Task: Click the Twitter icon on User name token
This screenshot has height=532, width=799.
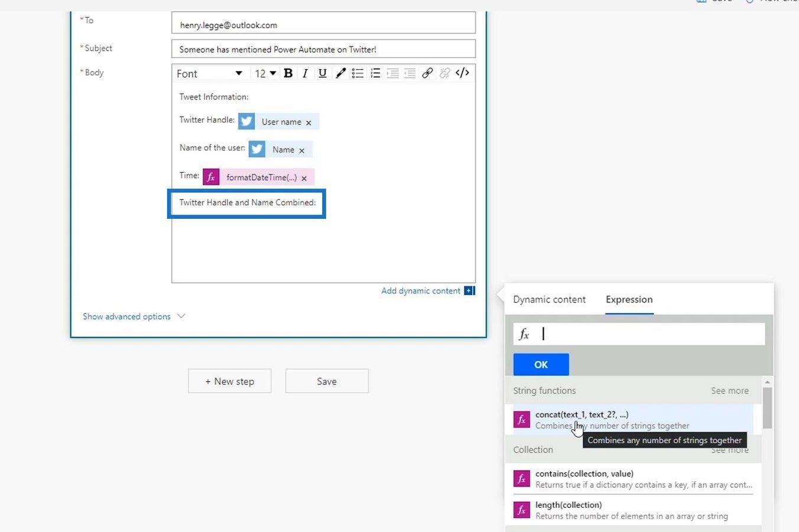Action: pyautogui.click(x=246, y=121)
